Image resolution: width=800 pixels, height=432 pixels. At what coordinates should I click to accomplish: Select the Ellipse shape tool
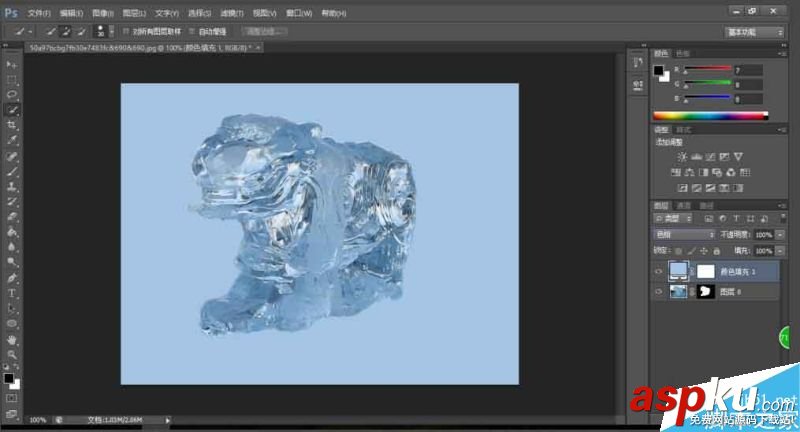12,323
